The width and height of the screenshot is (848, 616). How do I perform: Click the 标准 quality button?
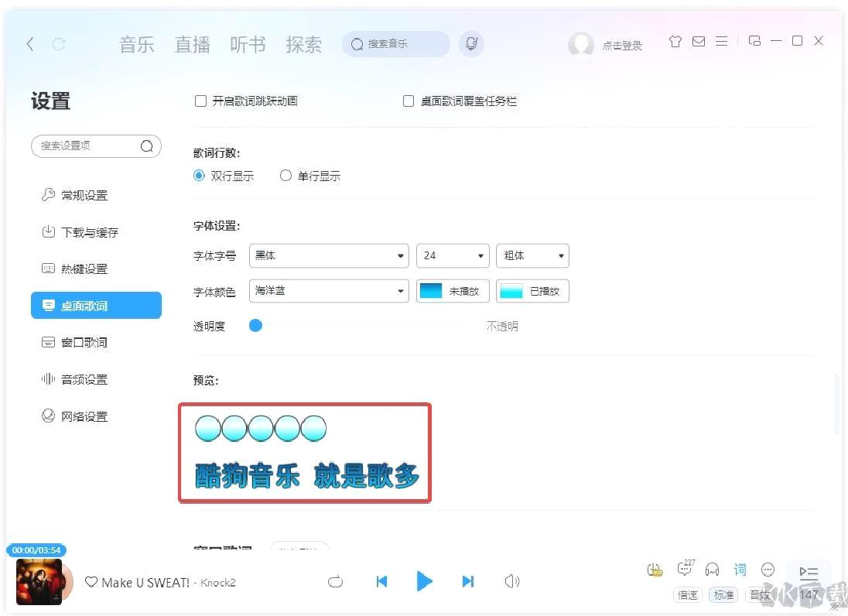pos(723,595)
